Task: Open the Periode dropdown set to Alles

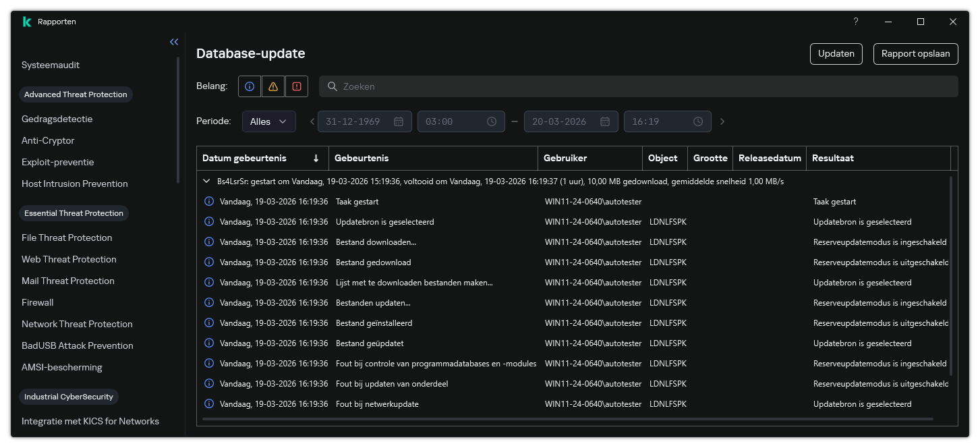Action: pyautogui.click(x=268, y=121)
